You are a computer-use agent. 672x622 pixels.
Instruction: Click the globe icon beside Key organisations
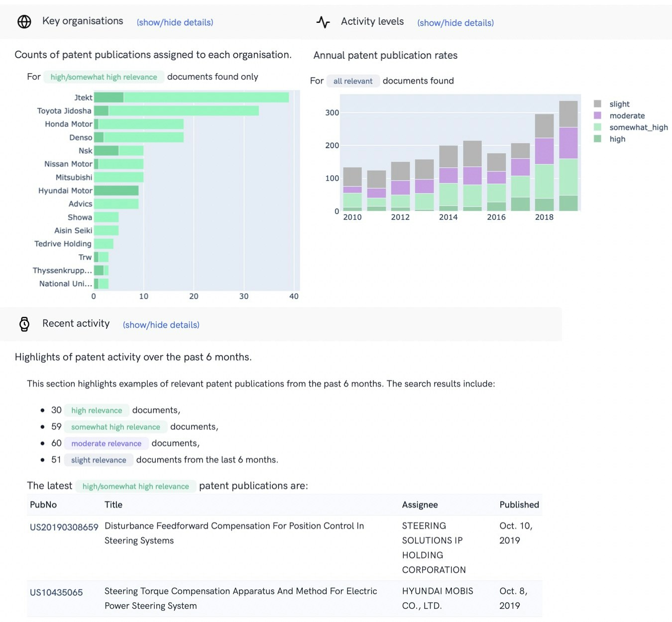pos(24,22)
